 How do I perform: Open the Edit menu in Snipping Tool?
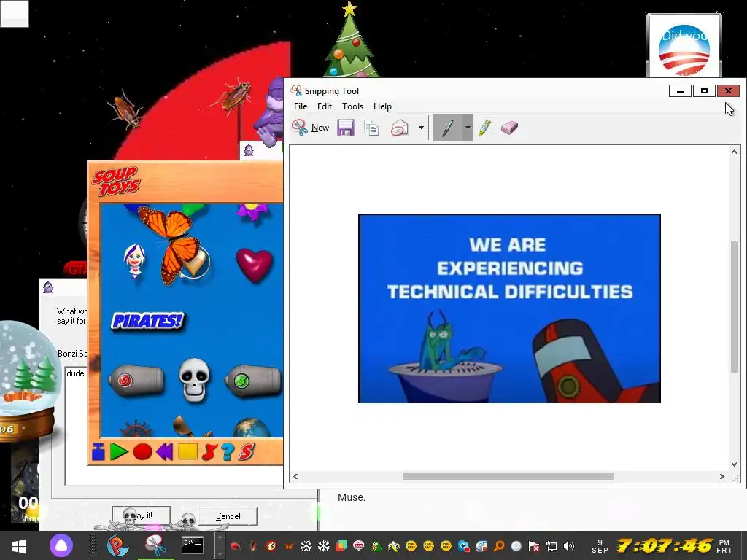[325, 106]
